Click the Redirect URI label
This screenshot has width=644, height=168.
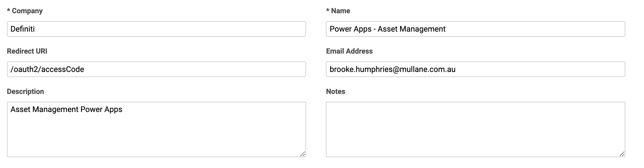[x=27, y=51]
